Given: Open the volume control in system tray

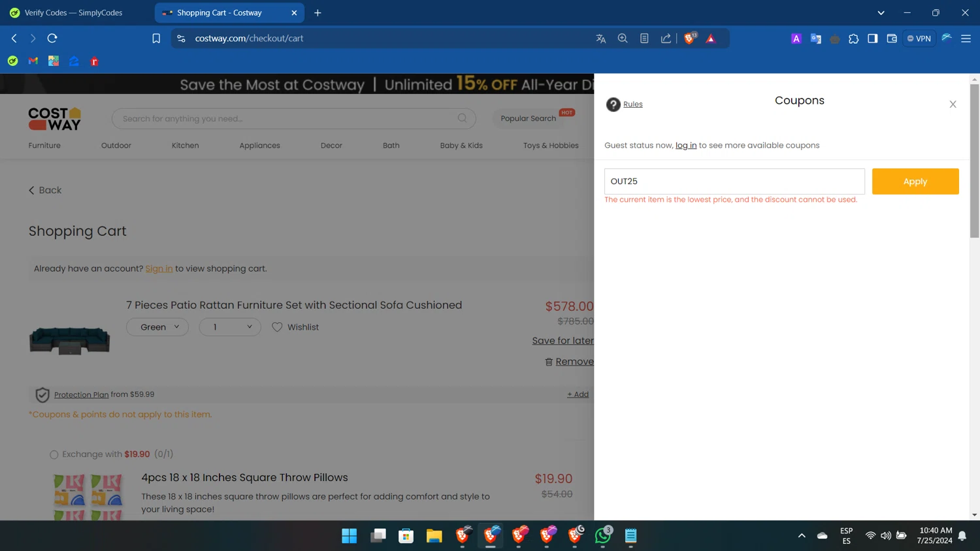Looking at the screenshot, I should click(x=886, y=536).
